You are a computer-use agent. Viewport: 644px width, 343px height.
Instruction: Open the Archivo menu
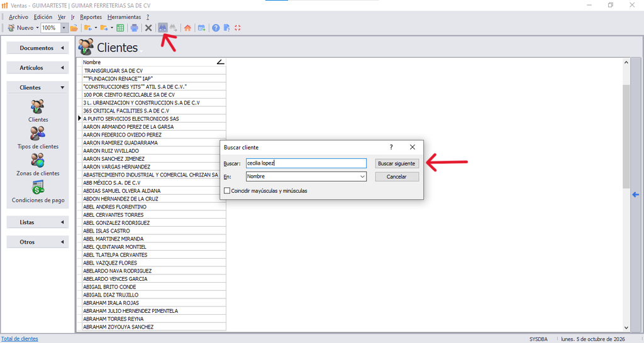click(x=18, y=17)
